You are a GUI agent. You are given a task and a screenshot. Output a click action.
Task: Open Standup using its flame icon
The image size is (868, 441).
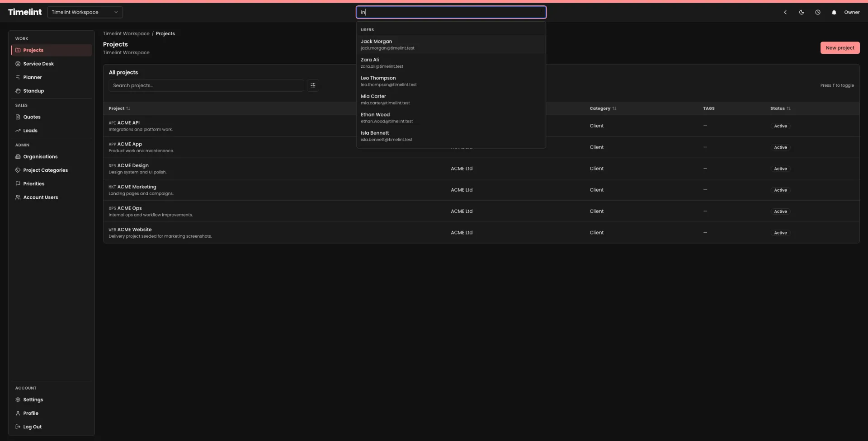click(18, 91)
